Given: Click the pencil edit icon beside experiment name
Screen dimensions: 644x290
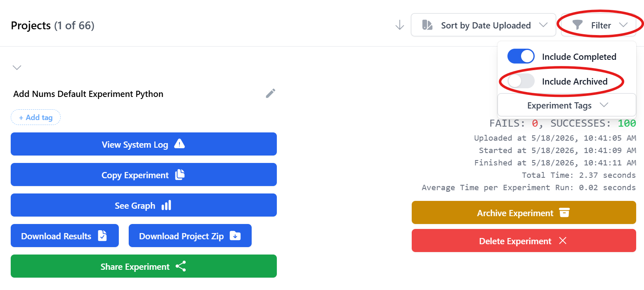Looking at the screenshot, I should click(270, 93).
